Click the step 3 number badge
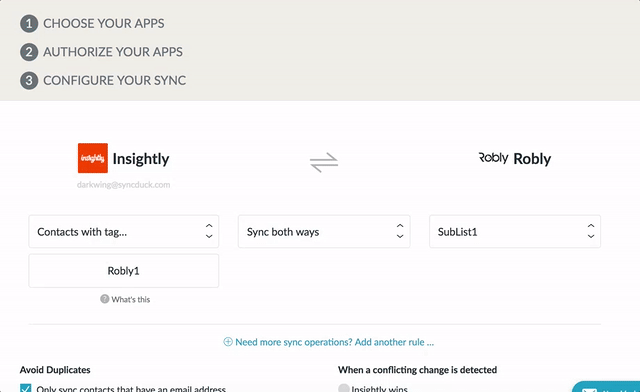 29,81
